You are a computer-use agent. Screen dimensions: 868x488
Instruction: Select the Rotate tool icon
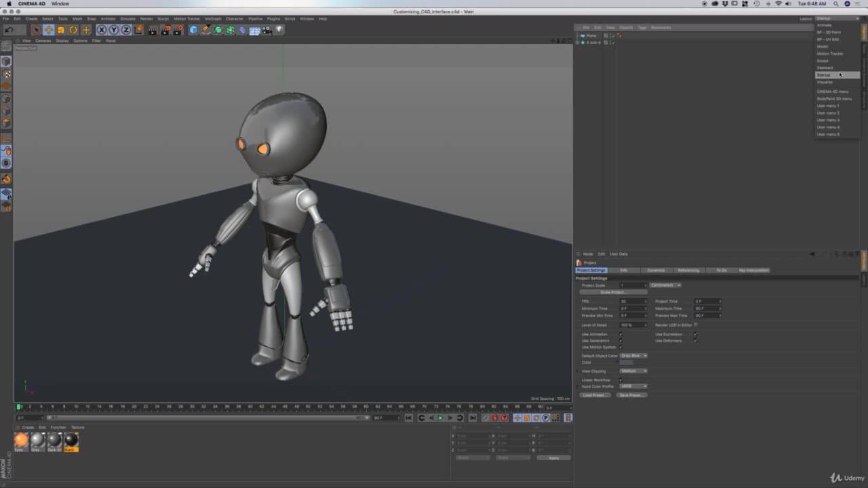pos(73,30)
